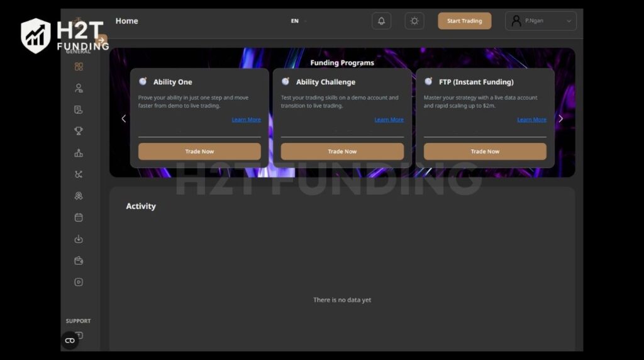The width and height of the screenshot is (644, 360).
Task: Click the Activity section heading
Action: [141, 206]
